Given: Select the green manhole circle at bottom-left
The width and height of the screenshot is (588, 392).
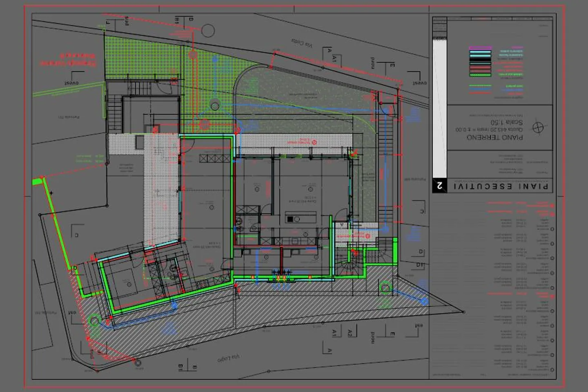Looking at the screenshot, I should click(x=94, y=321).
